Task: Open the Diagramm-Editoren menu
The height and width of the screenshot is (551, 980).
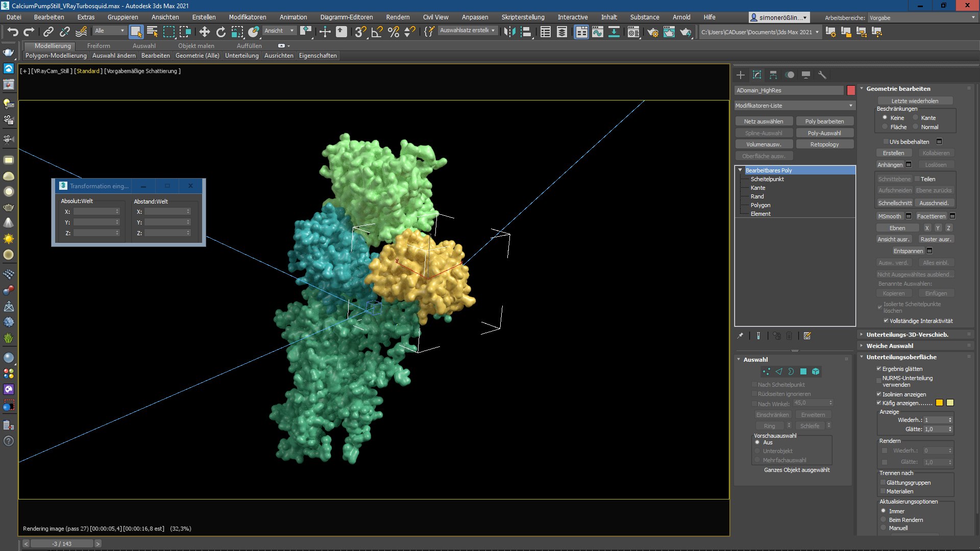Action: [x=347, y=17]
